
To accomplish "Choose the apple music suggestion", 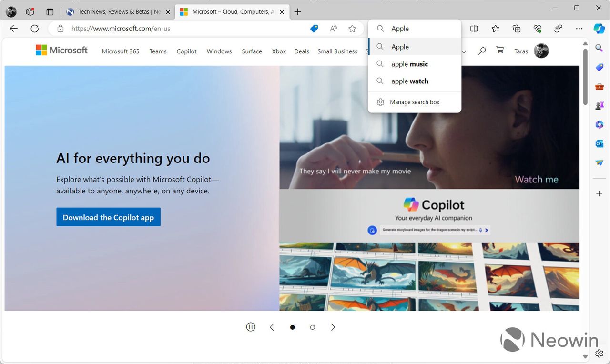I will click(415, 64).
